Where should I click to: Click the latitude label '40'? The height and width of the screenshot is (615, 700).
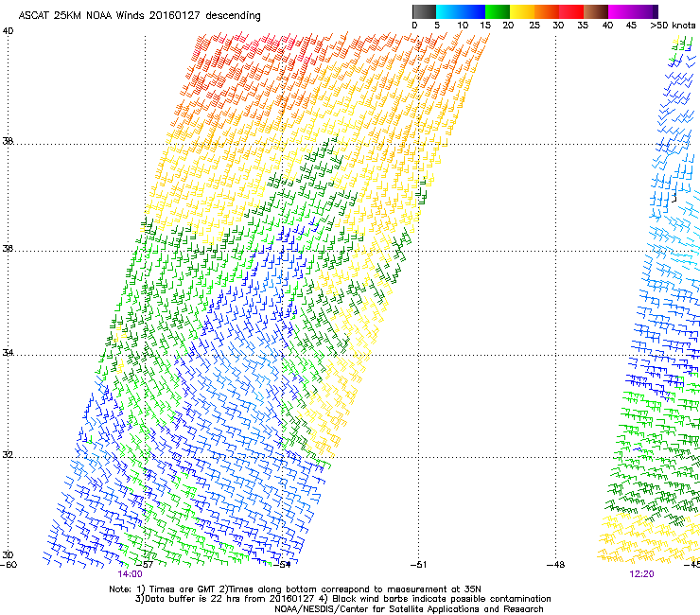(8, 31)
